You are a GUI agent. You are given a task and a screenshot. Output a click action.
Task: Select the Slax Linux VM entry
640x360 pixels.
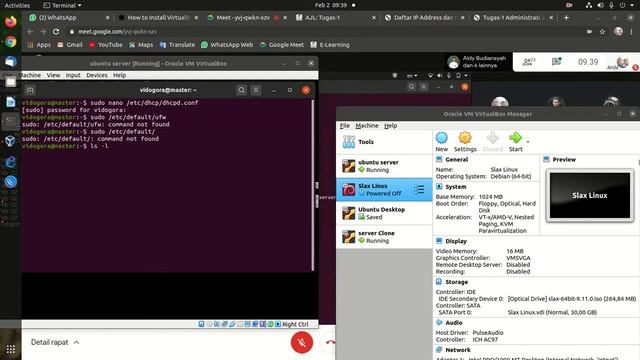384,189
